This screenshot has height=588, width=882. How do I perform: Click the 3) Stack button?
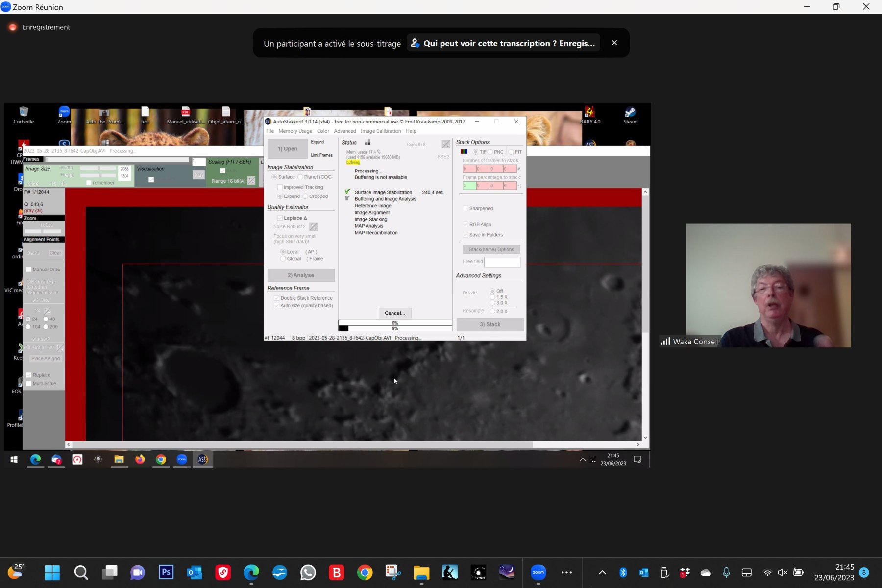[490, 324]
